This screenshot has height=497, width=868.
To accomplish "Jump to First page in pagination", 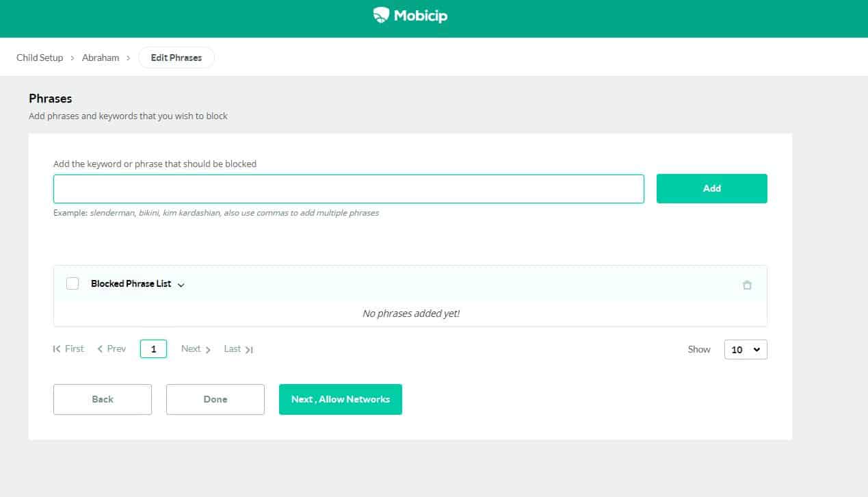I will tap(68, 349).
